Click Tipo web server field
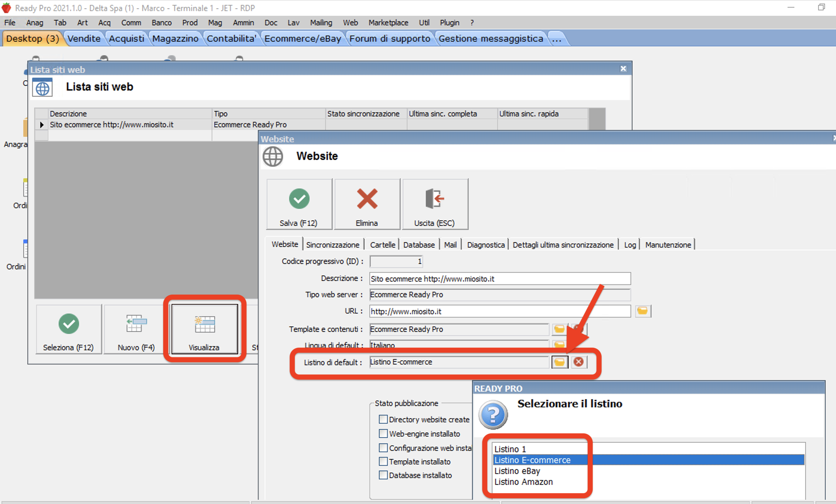 pos(500,295)
